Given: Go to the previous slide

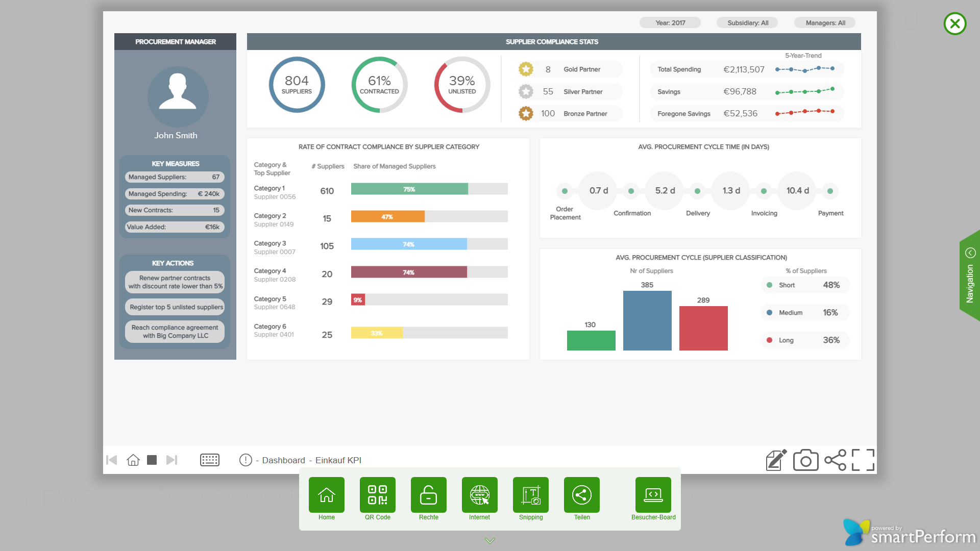Looking at the screenshot, I should click(x=112, y=460).
